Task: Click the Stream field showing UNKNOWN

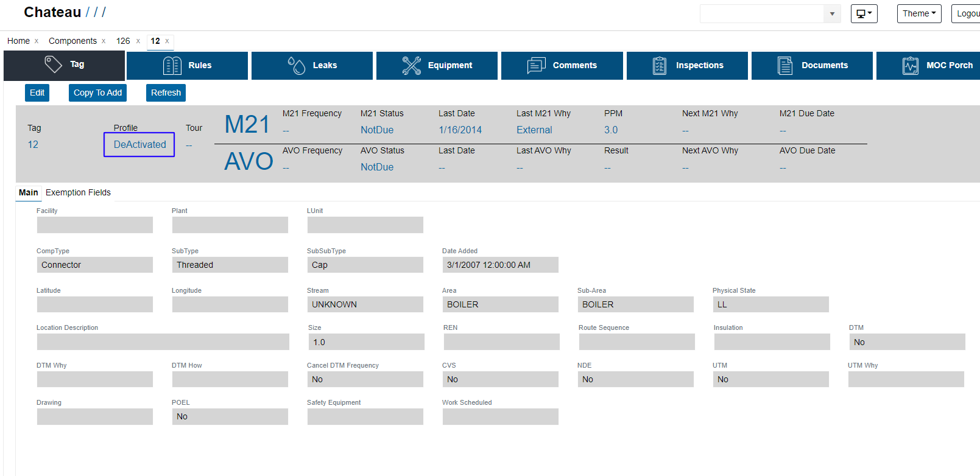Action: tap(365, 304)
